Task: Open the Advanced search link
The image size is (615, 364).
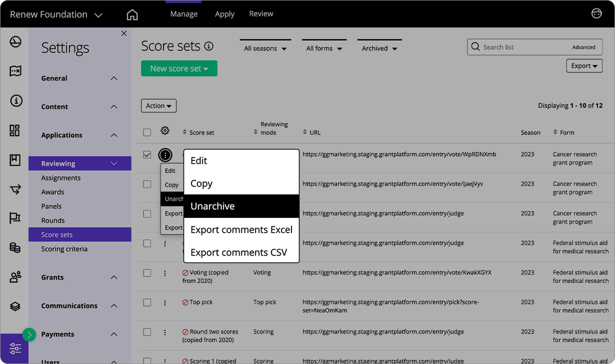Action: [x=584, y=47]
